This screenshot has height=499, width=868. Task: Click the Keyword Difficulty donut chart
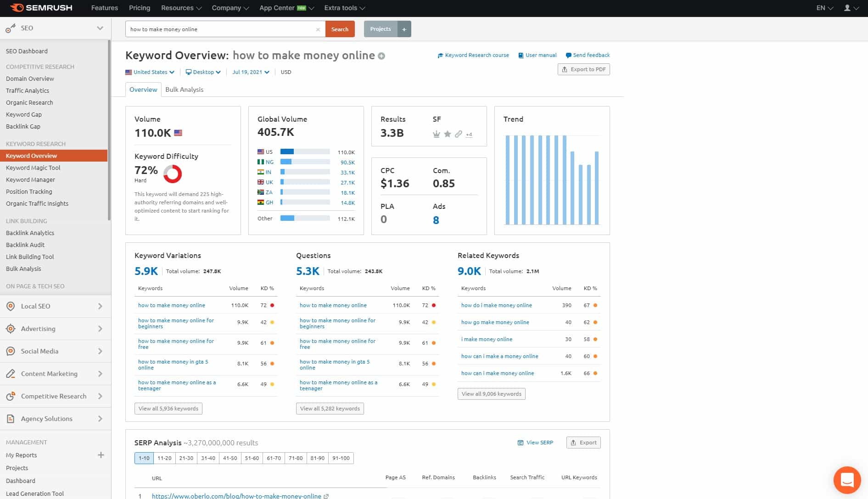pyautogui.click(x=173, y=174)
